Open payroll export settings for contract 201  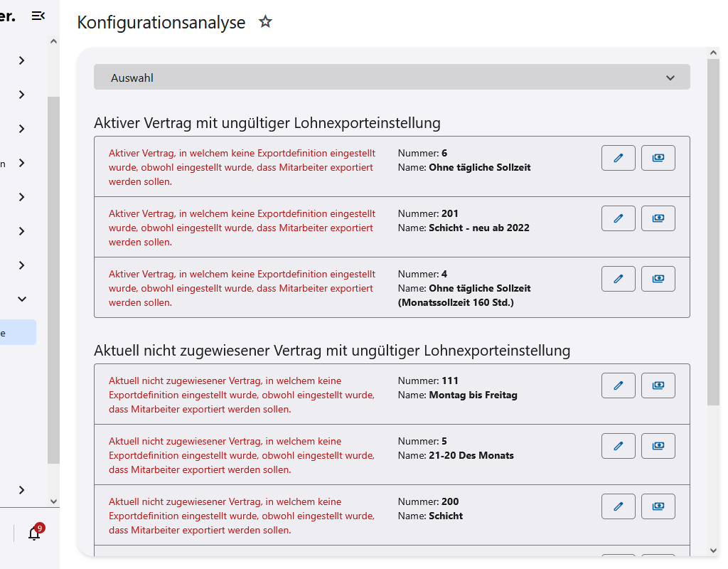[x=658, y=218]
